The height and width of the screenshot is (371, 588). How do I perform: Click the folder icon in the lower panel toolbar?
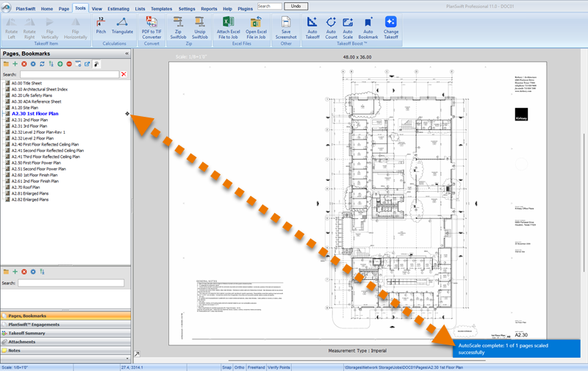pyautogui.click(x=6, y=272)
